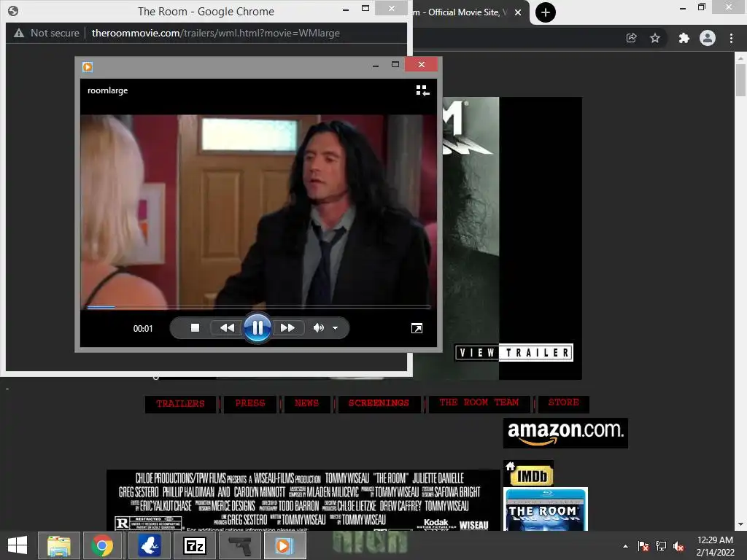Open File Explorer from the taskbar
The height and width of the screenshot is (560, 747).
(58, 545)
